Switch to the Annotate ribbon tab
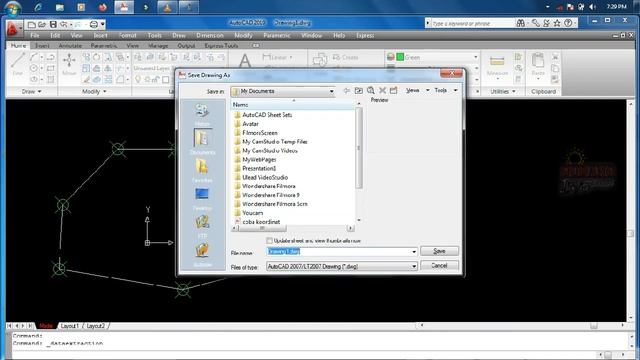The image size is (640, 360). click(x=70, y=46)
